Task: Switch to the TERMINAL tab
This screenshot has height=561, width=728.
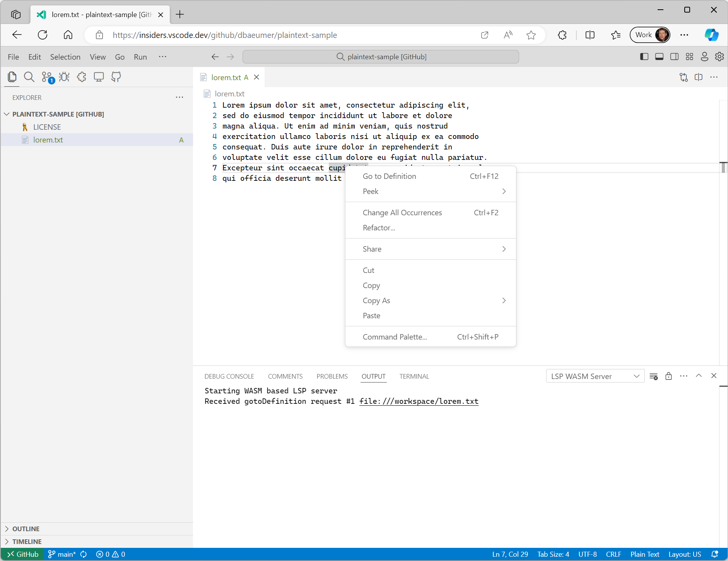Action: click(414, 376)
